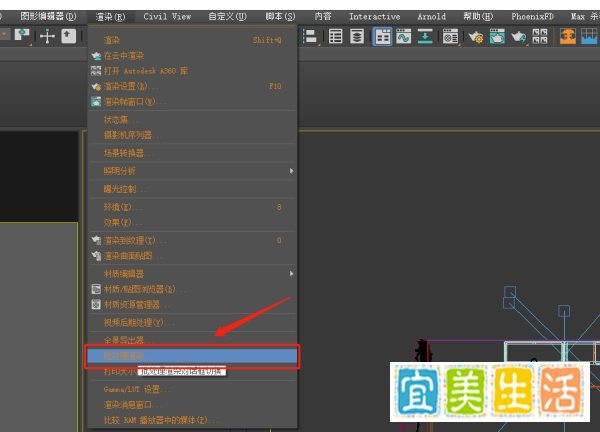Screen dimensions: 600x432
Task: Click the render setup icon in menu
Action: coord(96,86)
